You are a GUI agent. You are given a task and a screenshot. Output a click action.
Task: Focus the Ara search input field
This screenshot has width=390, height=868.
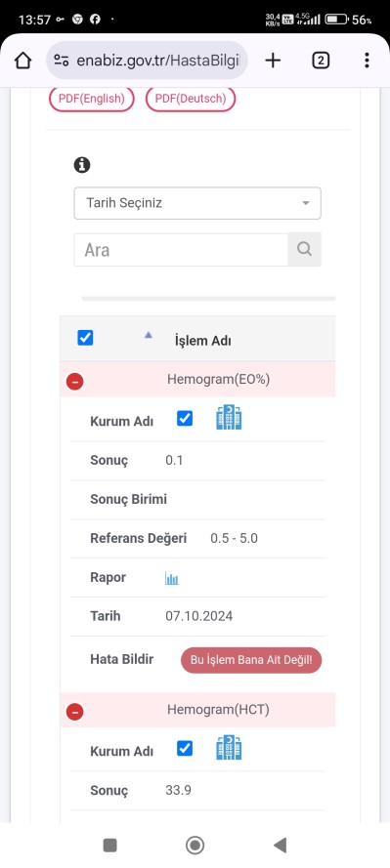click(181, 250)
